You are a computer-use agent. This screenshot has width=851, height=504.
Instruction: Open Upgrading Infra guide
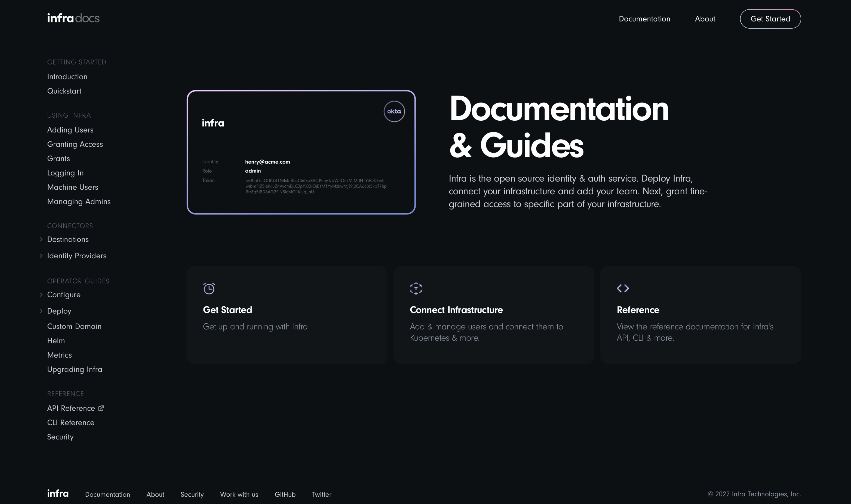point(75,370)
